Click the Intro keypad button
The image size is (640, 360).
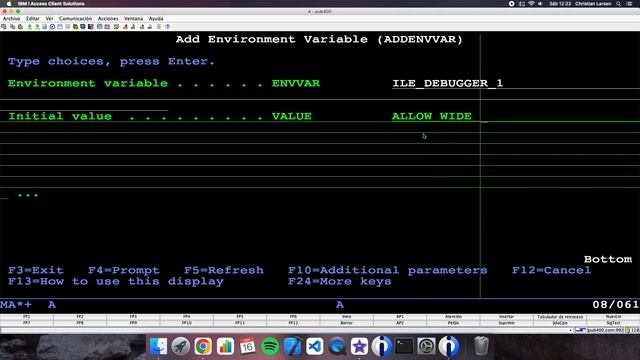(x=347, y=317)
